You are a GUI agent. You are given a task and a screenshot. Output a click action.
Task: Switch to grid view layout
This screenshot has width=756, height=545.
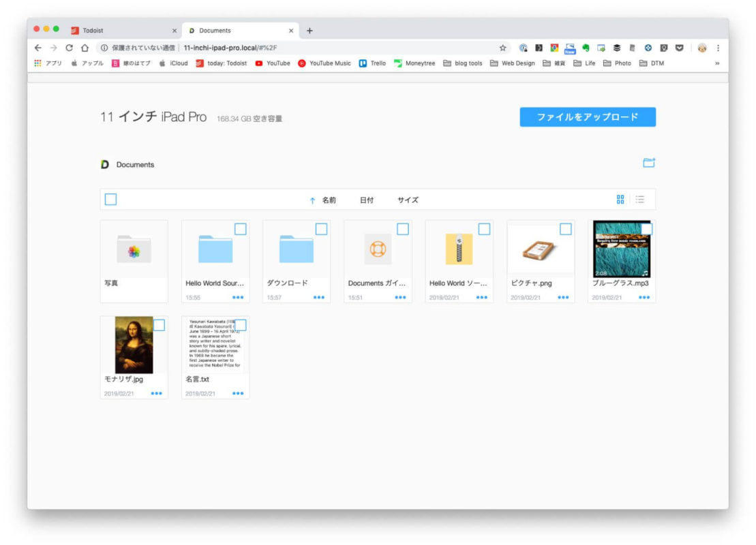point(620,200)
